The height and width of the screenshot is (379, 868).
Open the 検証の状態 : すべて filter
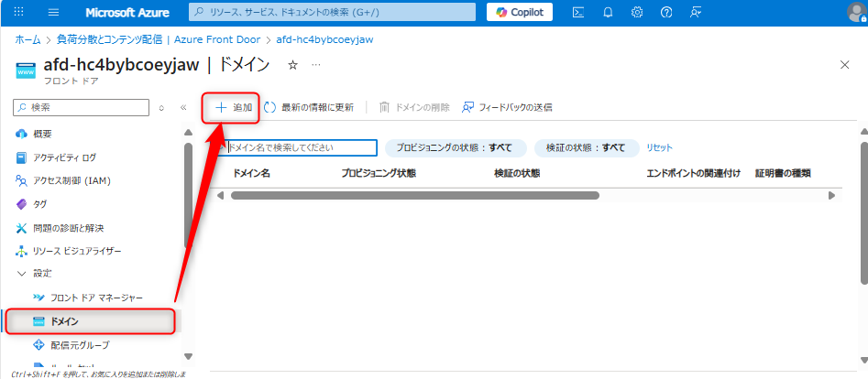click(x=587, y=147)
